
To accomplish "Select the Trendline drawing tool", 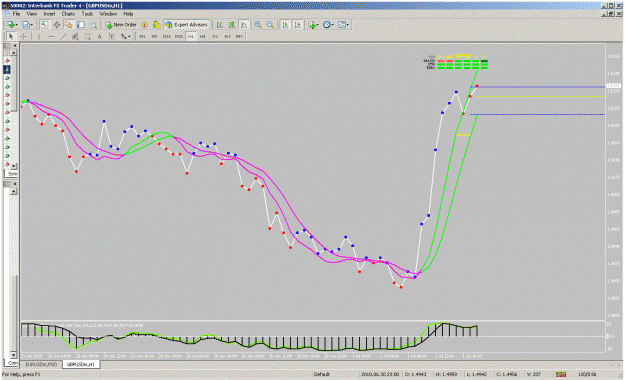I will (63, 36).
